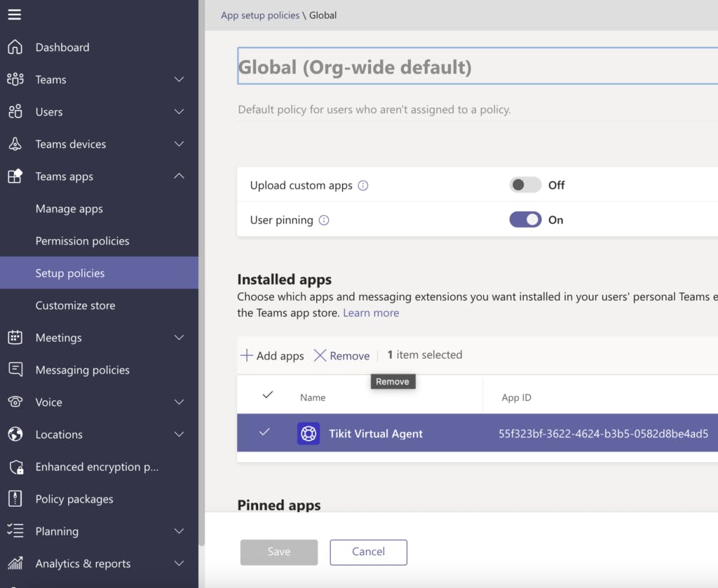
Task: Click the hamburger menu icon
Action: click(x=15, y=15)
